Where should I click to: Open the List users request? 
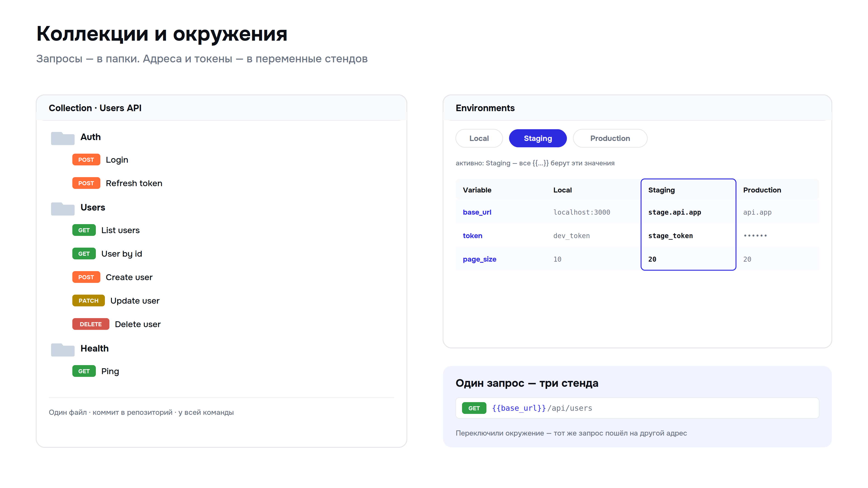click(x=120, y=230)
